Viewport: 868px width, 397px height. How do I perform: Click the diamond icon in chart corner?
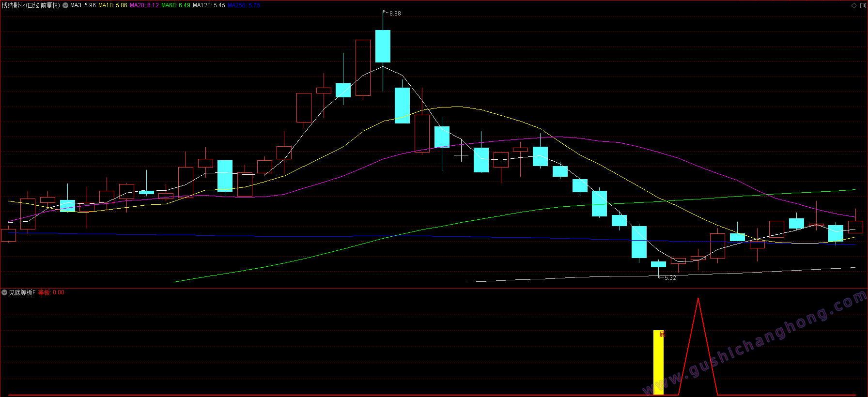(x=854, y=5)
